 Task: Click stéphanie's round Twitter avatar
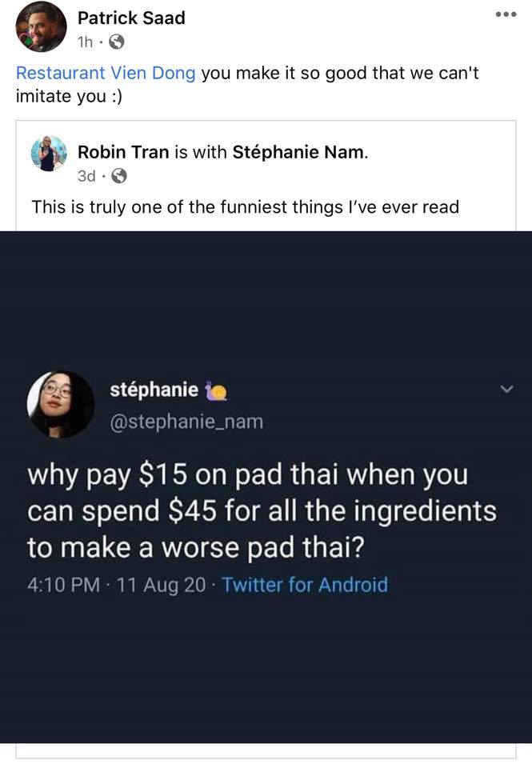61,403
